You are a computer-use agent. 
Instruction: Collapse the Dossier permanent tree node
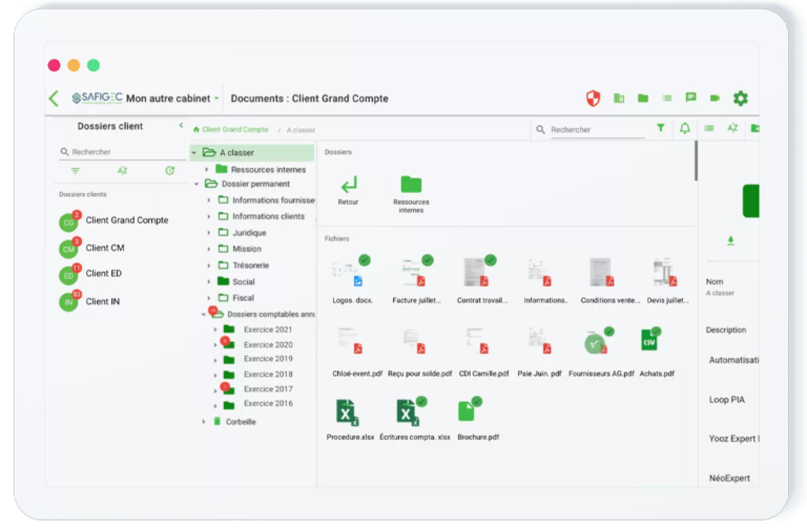(196, 184)
